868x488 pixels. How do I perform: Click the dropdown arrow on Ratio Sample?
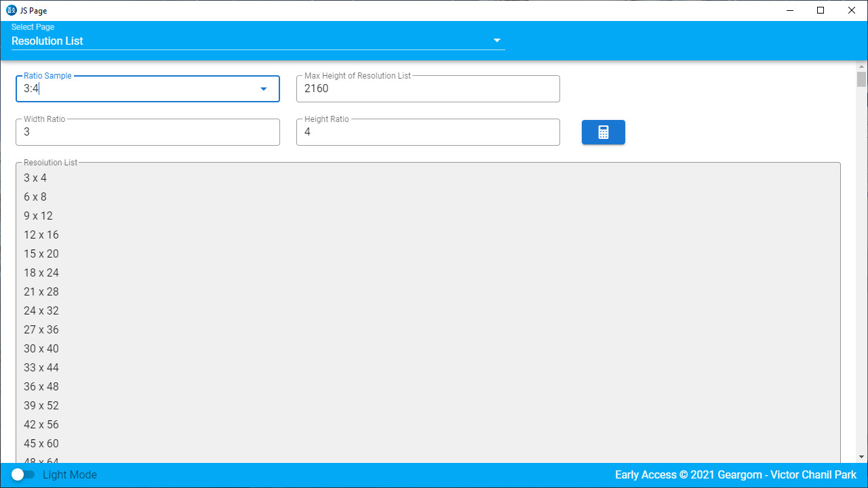point(263,88)
